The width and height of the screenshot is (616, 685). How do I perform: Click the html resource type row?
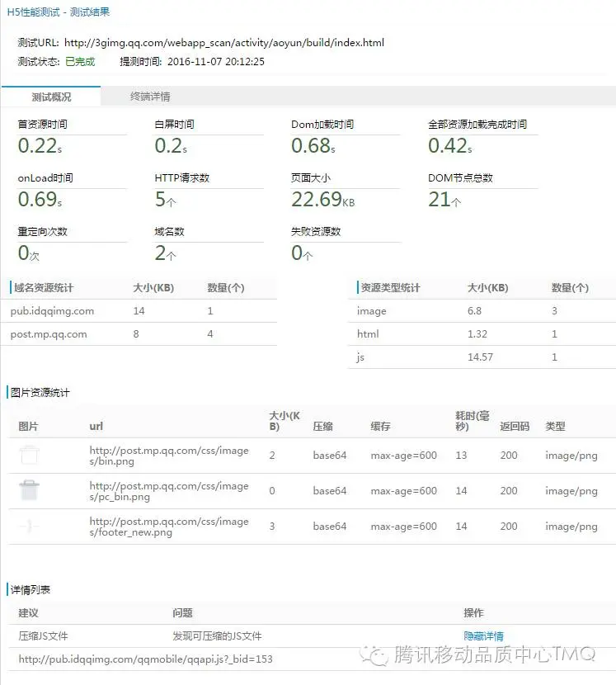482,334
